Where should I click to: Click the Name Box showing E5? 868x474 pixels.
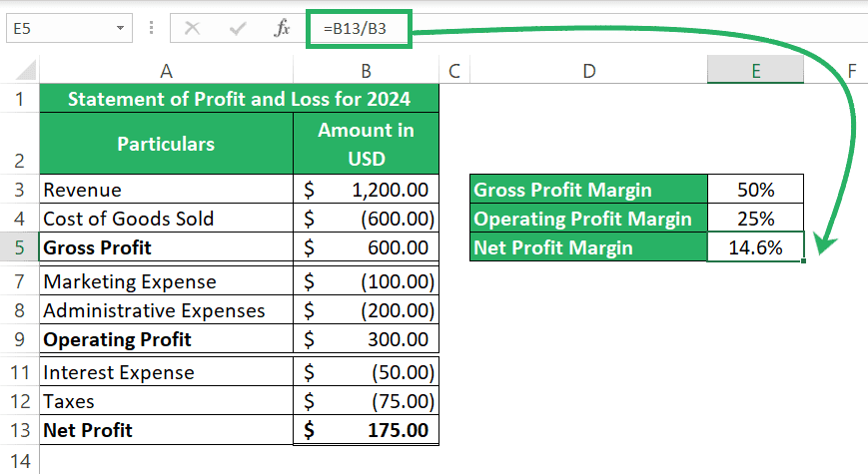click(69, 28)
